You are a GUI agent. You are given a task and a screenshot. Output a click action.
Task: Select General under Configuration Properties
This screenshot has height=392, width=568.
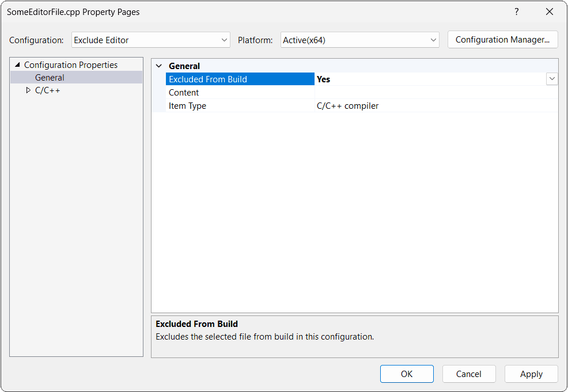[50, 77]
